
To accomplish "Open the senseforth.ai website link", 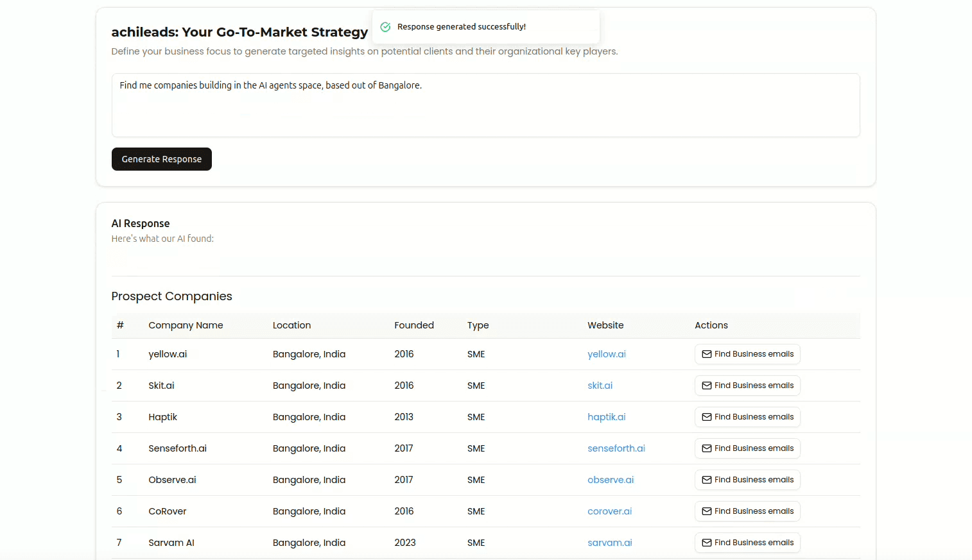I will pos(616,448).
